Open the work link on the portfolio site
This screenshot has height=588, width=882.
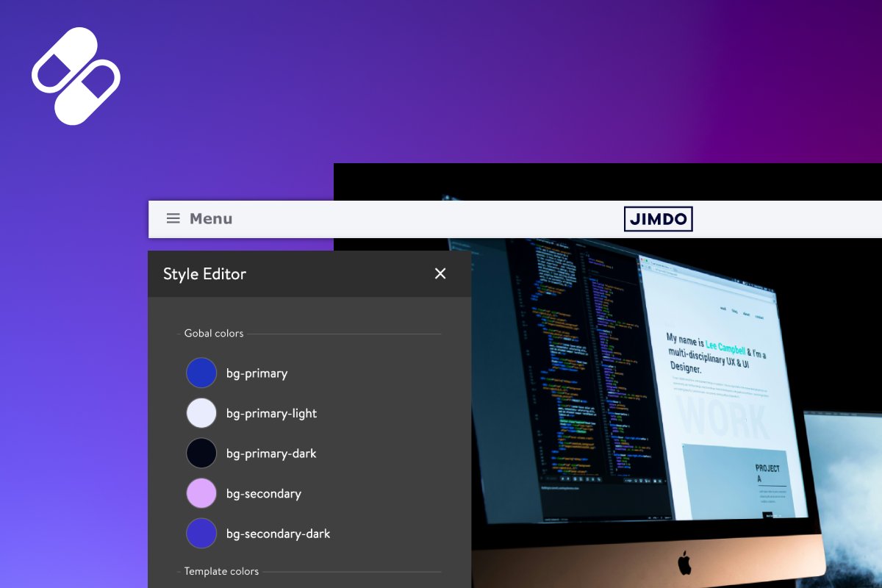coord(724,309)
